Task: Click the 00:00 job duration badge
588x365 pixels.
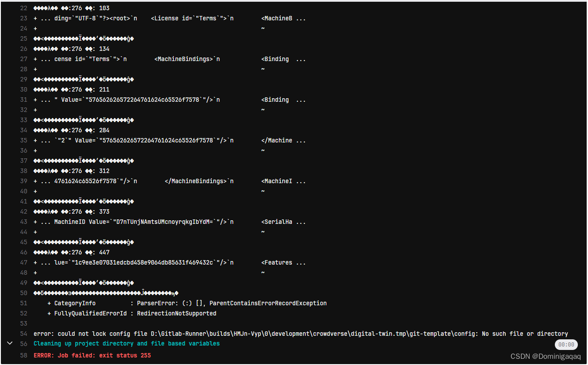Action: coord(566,344)
